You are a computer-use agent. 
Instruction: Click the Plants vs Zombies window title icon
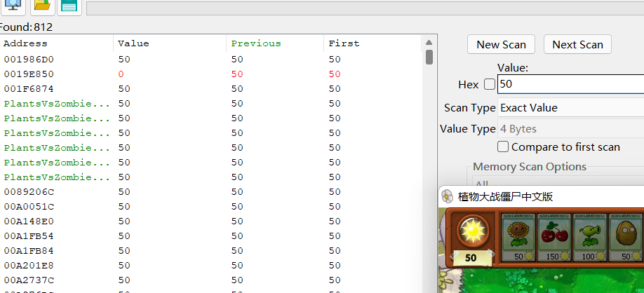(x=448, y=196)
